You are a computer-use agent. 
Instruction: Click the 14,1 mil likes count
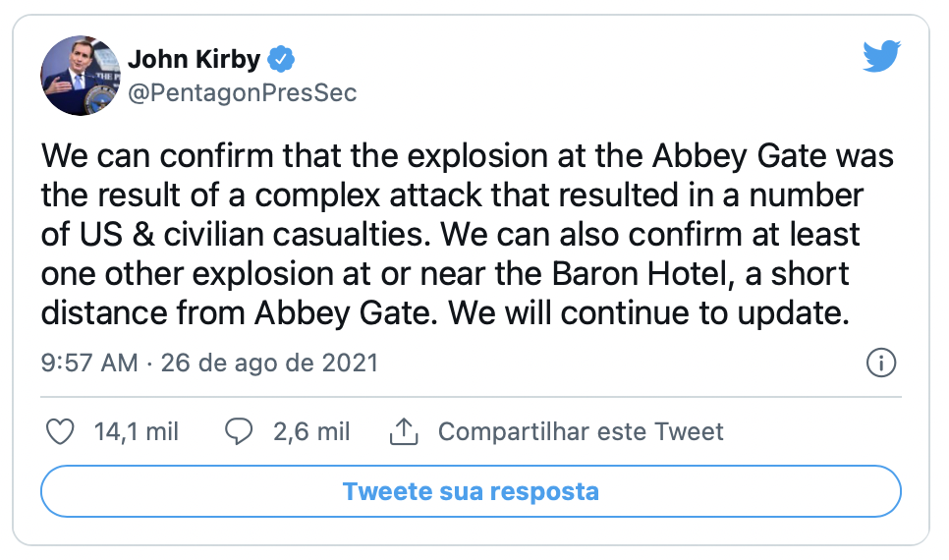tap(137, 431)
